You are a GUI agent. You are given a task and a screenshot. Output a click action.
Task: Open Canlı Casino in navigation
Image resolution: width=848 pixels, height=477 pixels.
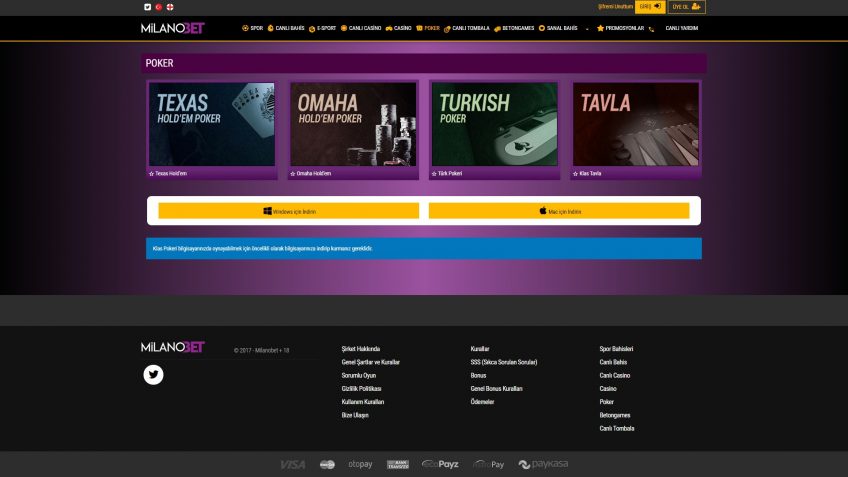coord(361,28)
